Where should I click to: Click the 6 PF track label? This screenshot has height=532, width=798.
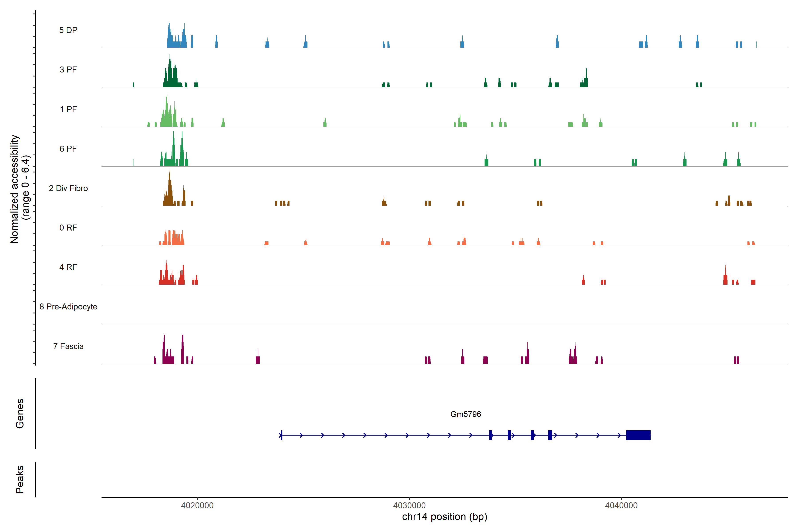(68, 149)
